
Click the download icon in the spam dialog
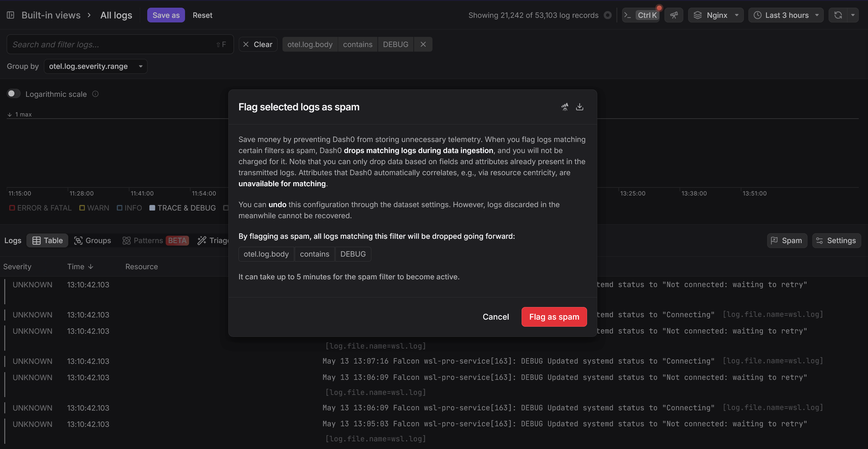pyautogui.click(x=580, y=107)
